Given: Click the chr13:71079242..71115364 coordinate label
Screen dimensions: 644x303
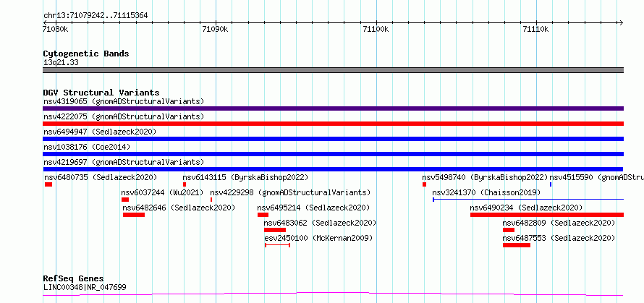Looking at the screenshot, I should click(96, 16).
